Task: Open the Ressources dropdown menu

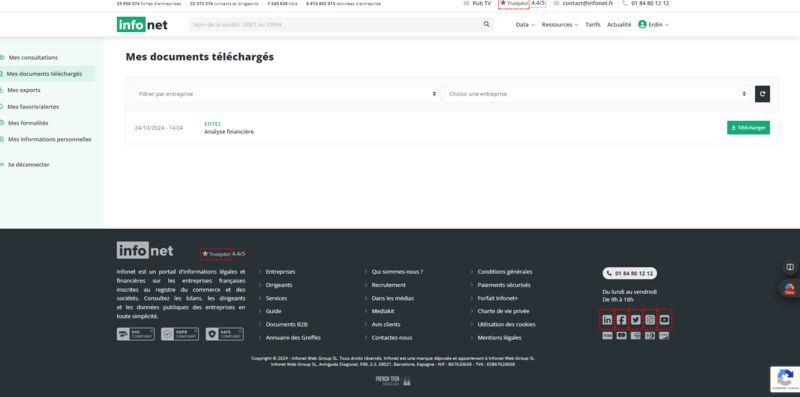Action: click(x=560, y=24)
